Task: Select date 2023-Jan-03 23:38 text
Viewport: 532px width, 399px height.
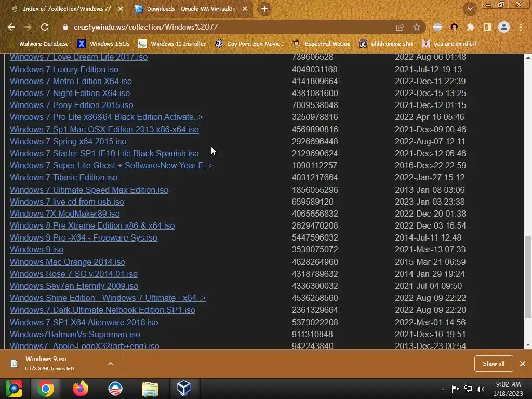Action: [x=430, y=202]
